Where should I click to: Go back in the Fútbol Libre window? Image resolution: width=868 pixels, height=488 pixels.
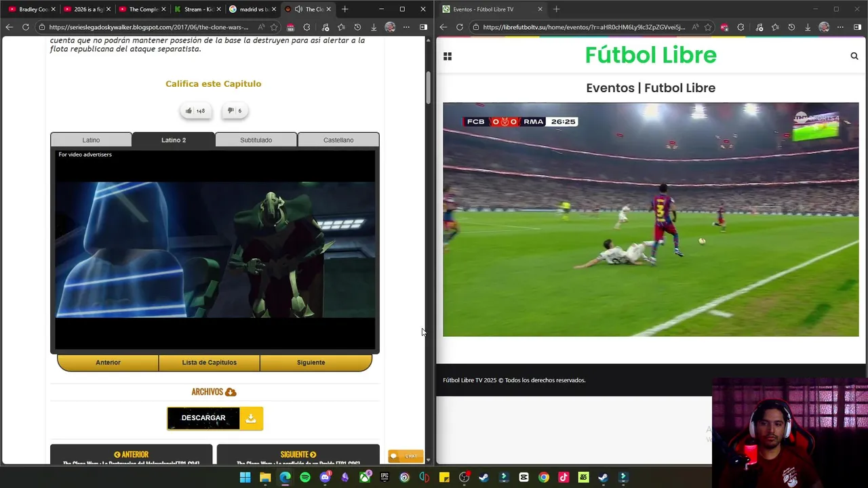[x=443, y=27]
